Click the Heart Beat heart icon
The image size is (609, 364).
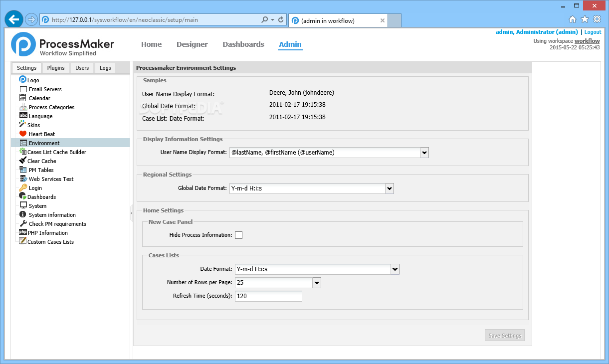[x=23, y=134]
